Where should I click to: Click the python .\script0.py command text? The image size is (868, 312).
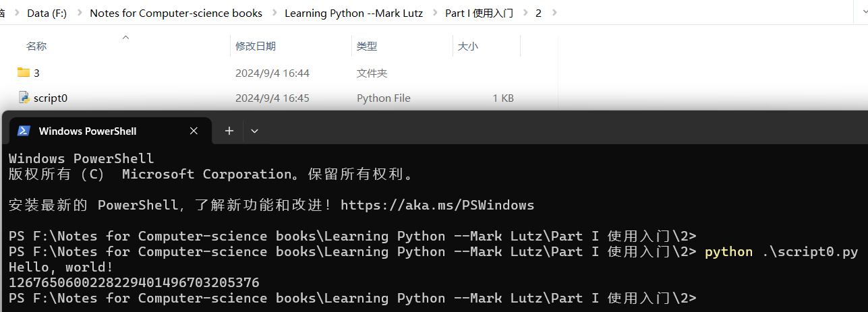point(781,252)
